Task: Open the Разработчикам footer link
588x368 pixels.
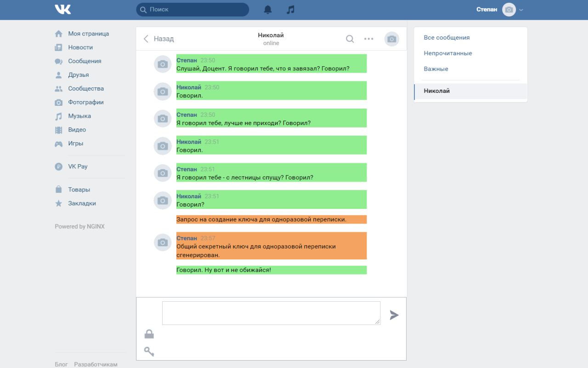Action: point(96,364)
